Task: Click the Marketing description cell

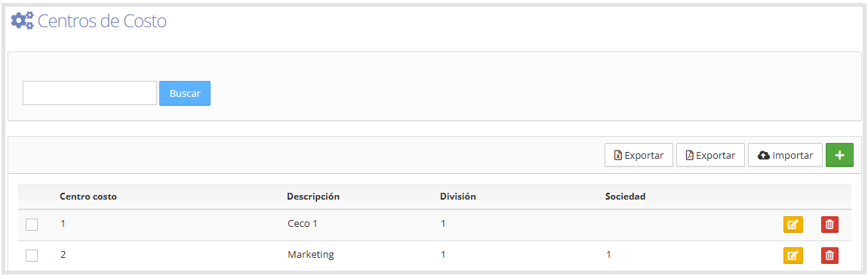Action: click(310, 255)
